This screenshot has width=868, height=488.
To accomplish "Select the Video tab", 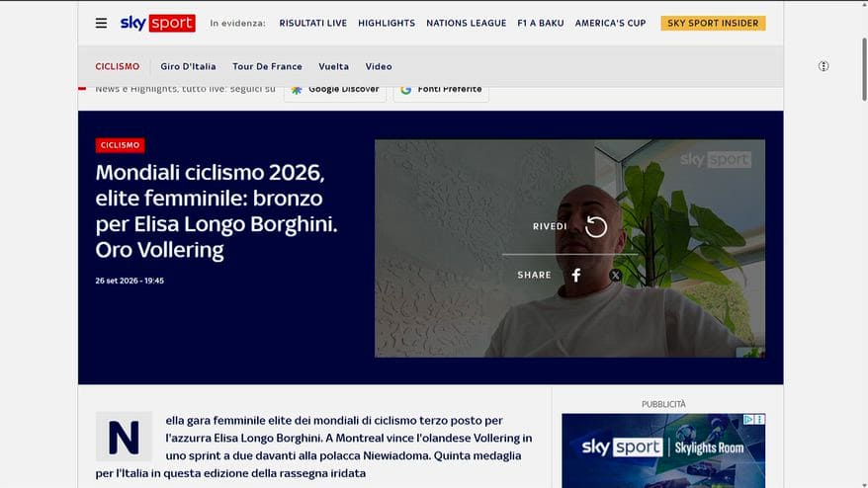I will coord(379,66).
